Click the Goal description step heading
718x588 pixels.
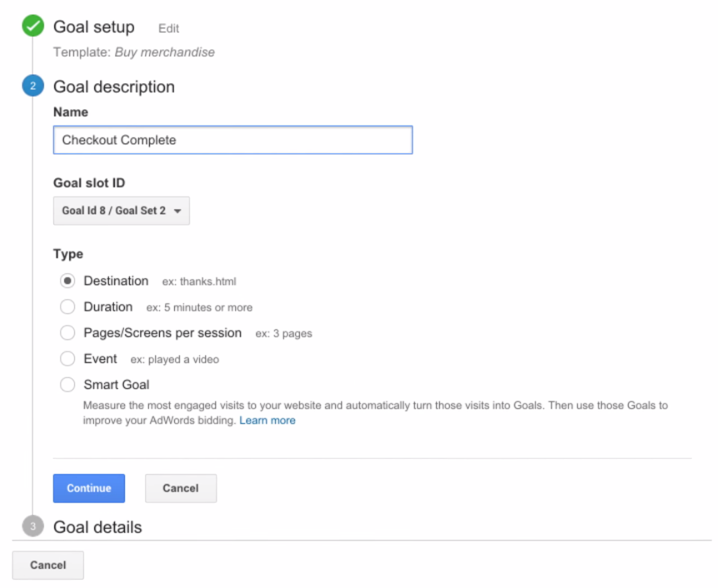click(114, 87)
